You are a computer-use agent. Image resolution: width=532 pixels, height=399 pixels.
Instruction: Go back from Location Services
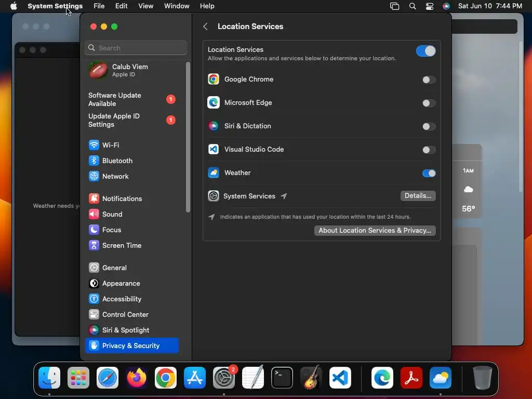[205, 26]
